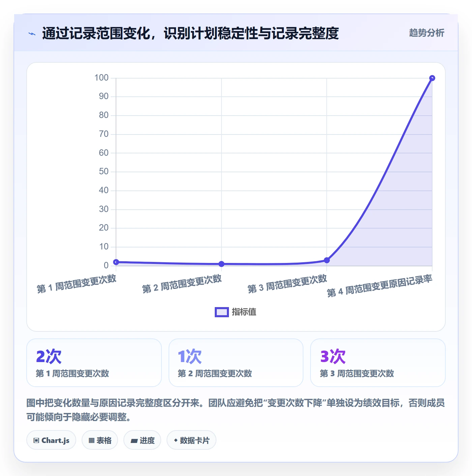472x476 pixels.
Task: Click the title 通过记录范围变化，识别计划稳定性与记录完整度
Action: [x=190, y=33]
